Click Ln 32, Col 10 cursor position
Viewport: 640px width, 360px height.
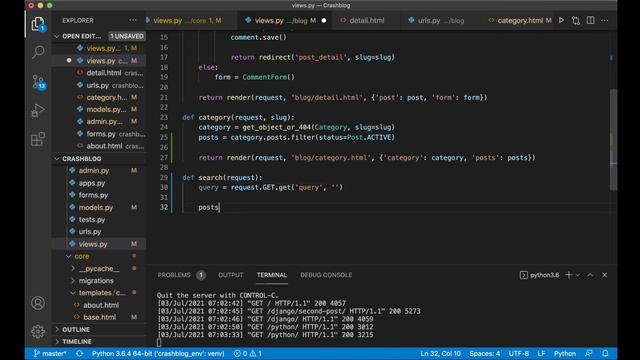point(440,353)
